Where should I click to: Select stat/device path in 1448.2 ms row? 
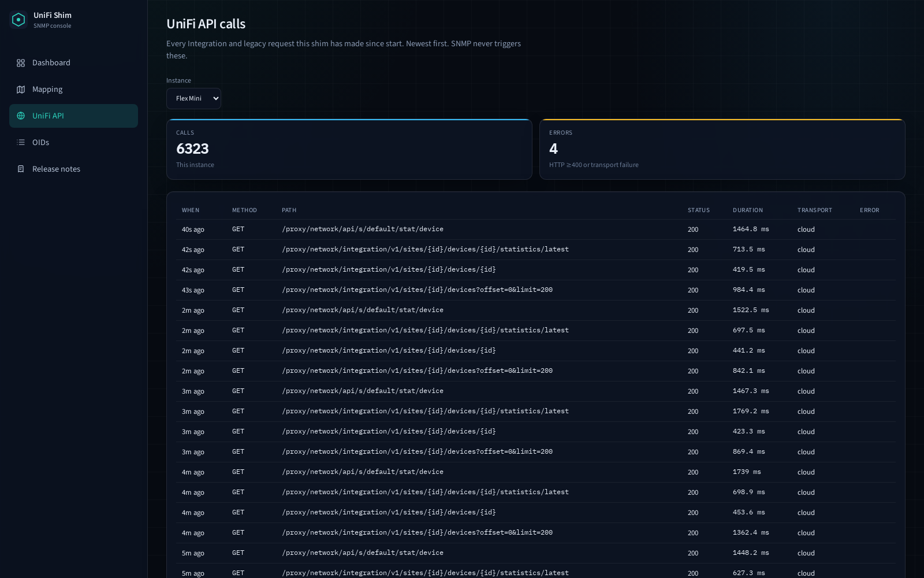[x=363, y=553]
